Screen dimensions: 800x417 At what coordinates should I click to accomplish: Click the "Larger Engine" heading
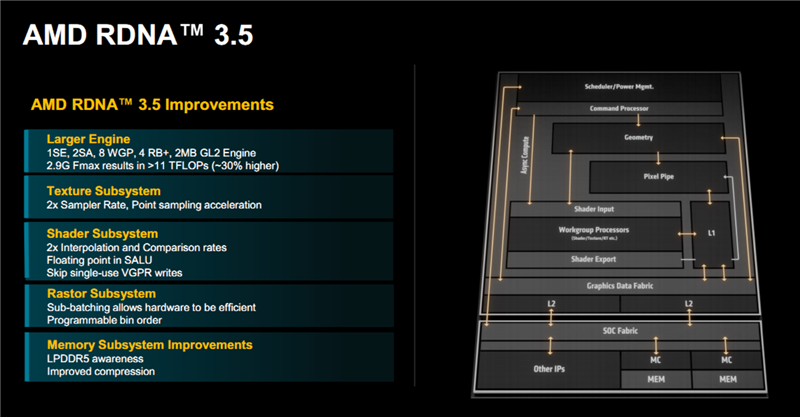coord(88,139)
